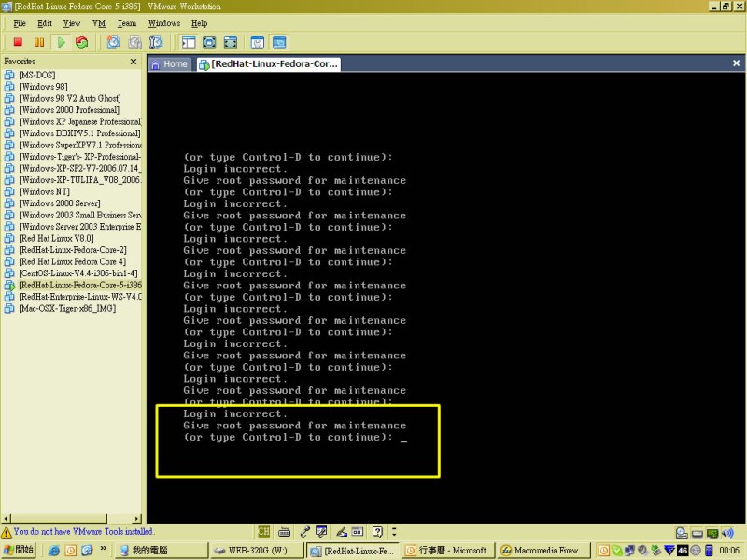Open the VM menu

pos(99,22)
